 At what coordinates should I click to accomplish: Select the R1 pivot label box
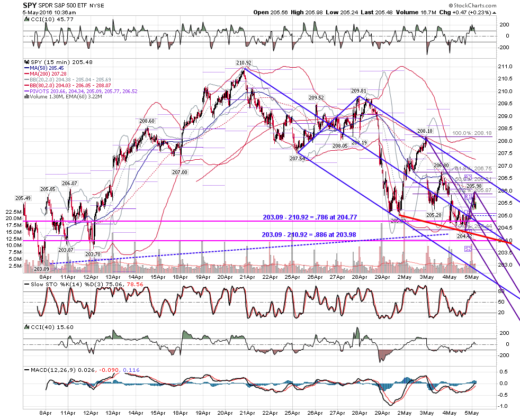tap(468, 197)
